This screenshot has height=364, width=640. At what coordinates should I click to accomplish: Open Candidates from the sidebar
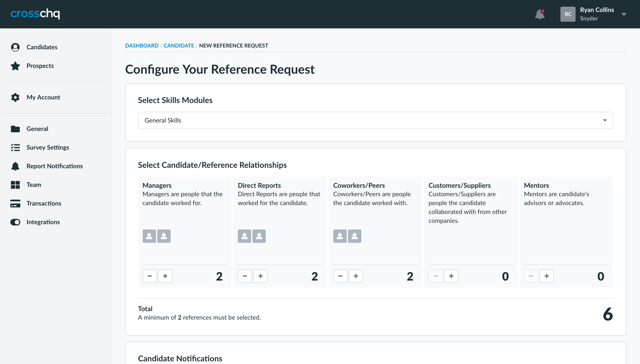(x=42, y=47)
